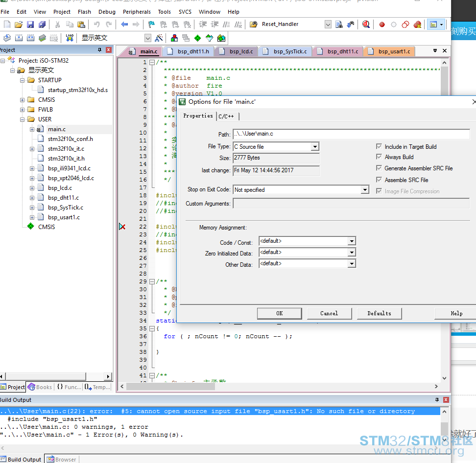Viewport: 476px width, 463px height.
Task: Download to flash LOAD icon
Action: pos(70,38)
